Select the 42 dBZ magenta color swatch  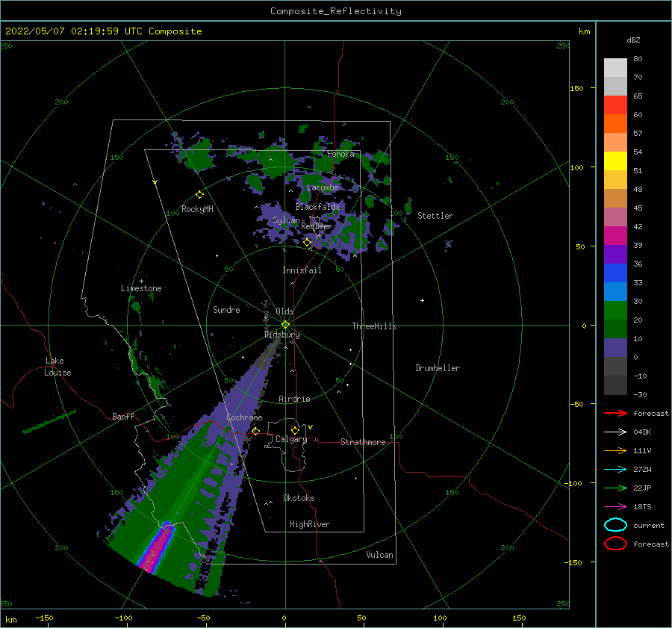point(615,236)
